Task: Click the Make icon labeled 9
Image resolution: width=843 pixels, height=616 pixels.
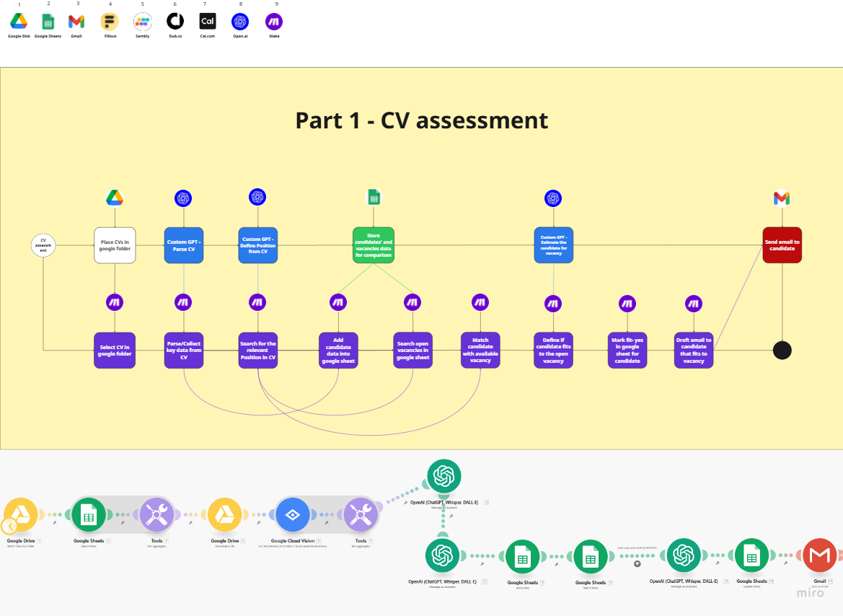Action: pos(274,22)
